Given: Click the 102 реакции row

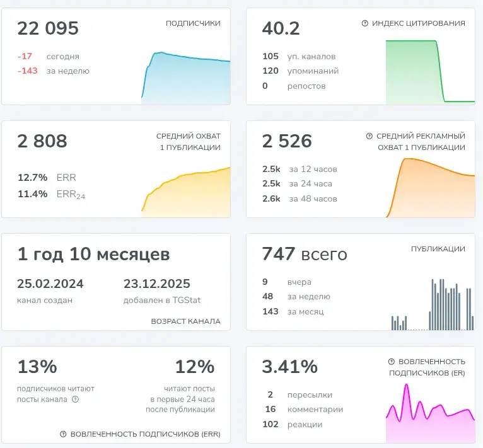Looking at the screenshot, I should pyautogui.click(x=293, y=425).
